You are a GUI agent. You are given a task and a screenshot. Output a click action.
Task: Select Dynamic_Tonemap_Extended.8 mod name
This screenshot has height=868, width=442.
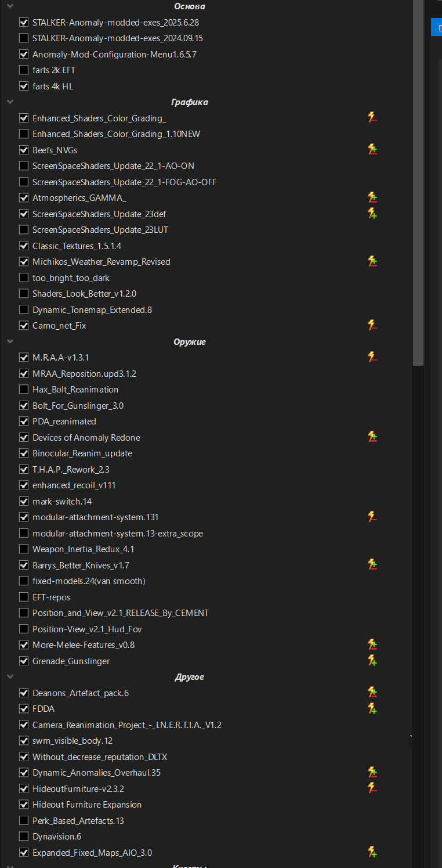(92, 309)
